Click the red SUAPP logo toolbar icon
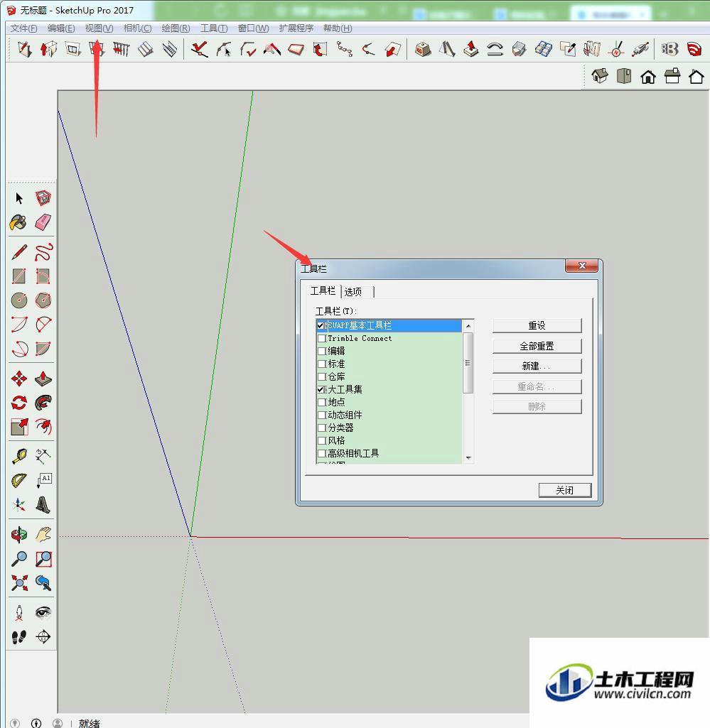 [694, 49]
